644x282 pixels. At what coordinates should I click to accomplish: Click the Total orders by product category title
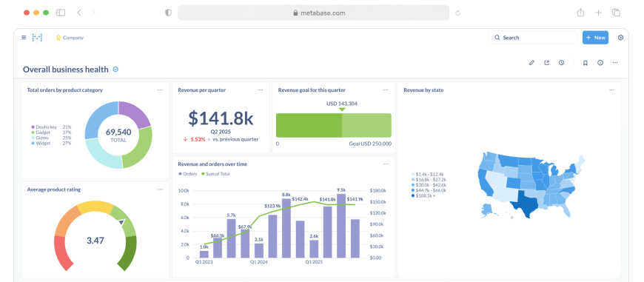65,90
